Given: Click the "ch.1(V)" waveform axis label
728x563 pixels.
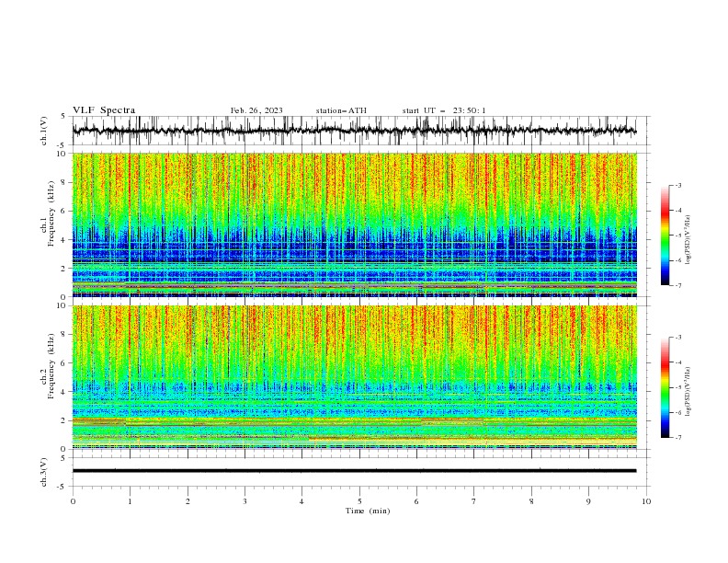Looking at the screenshot, I should (44, 131).
